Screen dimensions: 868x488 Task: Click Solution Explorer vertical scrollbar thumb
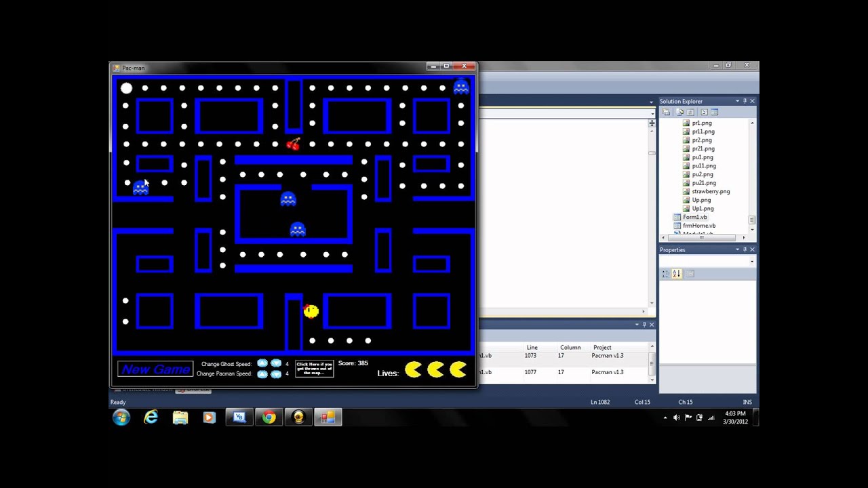752,220
